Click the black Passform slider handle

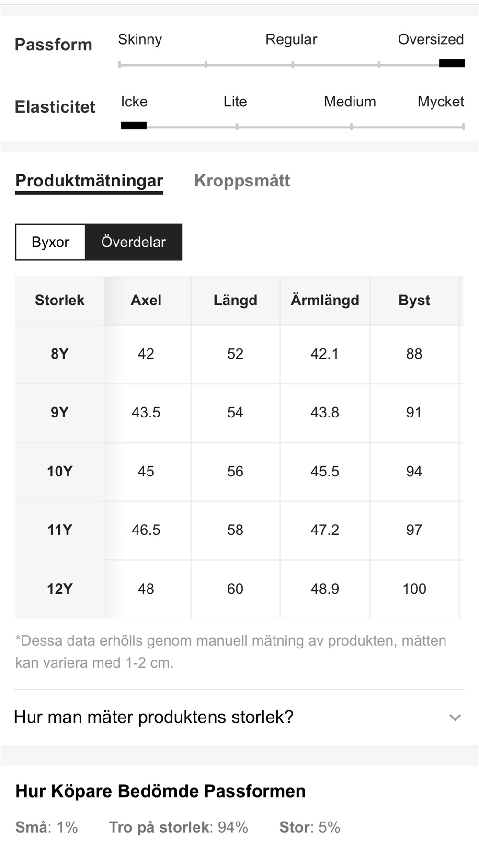[x=452, y=63]
